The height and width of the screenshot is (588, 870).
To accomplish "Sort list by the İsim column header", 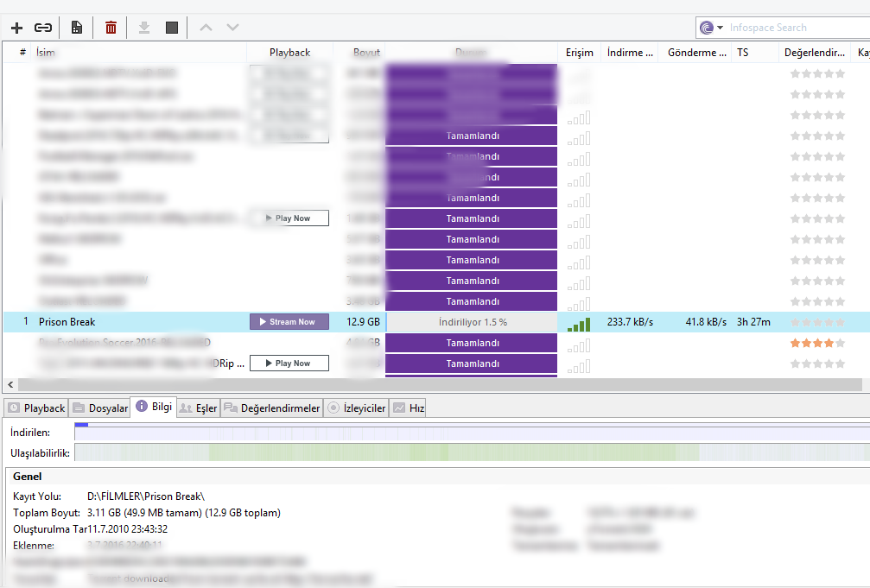I will [139, 52].
